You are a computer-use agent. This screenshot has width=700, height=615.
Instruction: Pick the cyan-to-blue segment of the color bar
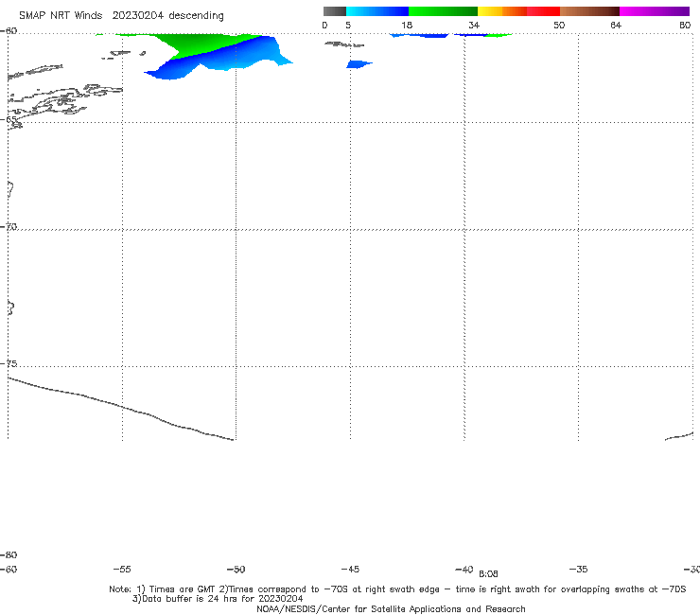[x=377, y=11]
